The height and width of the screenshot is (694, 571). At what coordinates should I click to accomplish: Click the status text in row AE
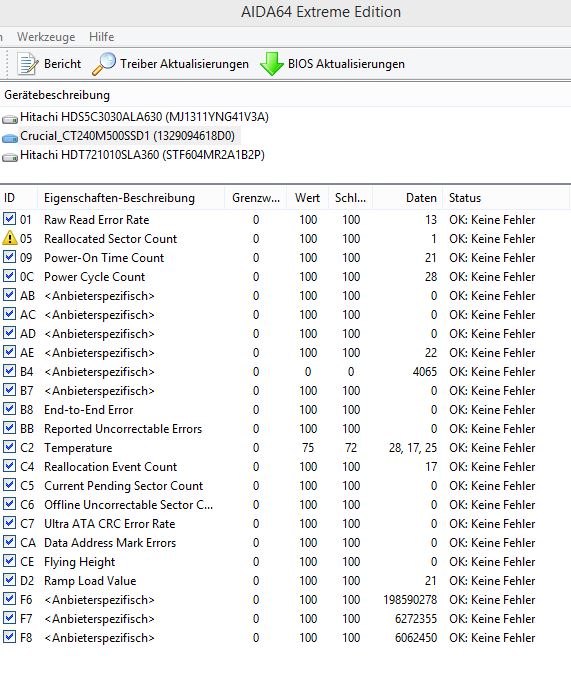pyautogui.click(x=492, y=353)
